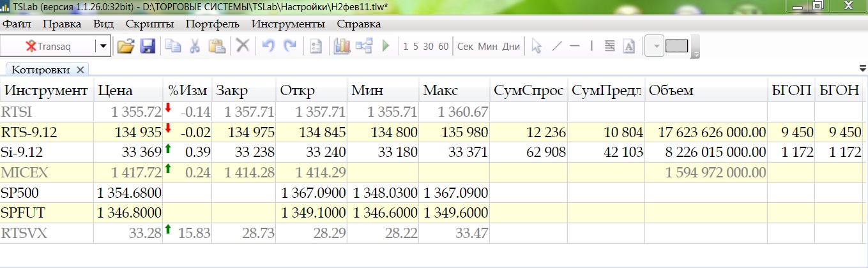This screenshot has width=868, height=268.
Task: Click the gray color swatch
Action: [676, 46]
